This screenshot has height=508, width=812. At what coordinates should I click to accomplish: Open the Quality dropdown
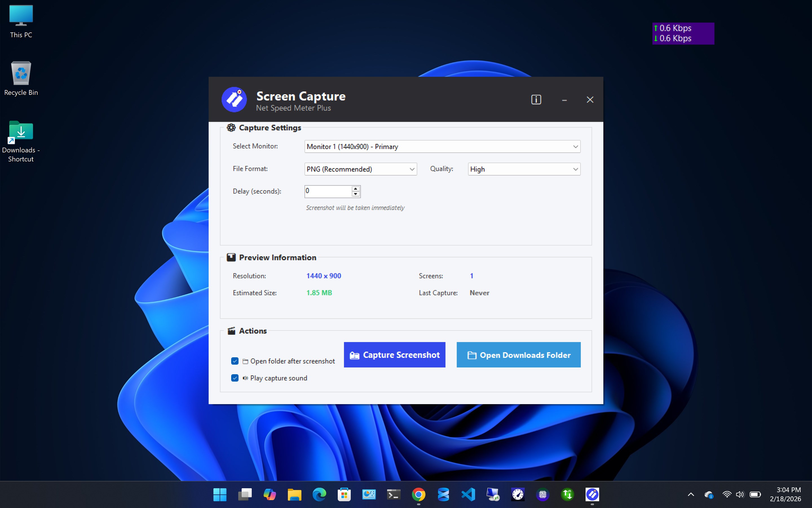coord(524,169)
